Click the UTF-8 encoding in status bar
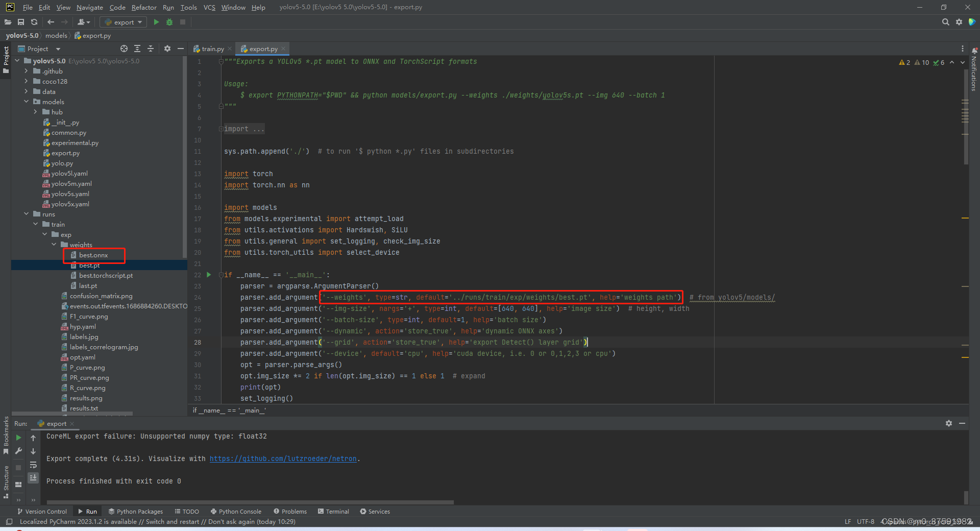 point(865,521)
